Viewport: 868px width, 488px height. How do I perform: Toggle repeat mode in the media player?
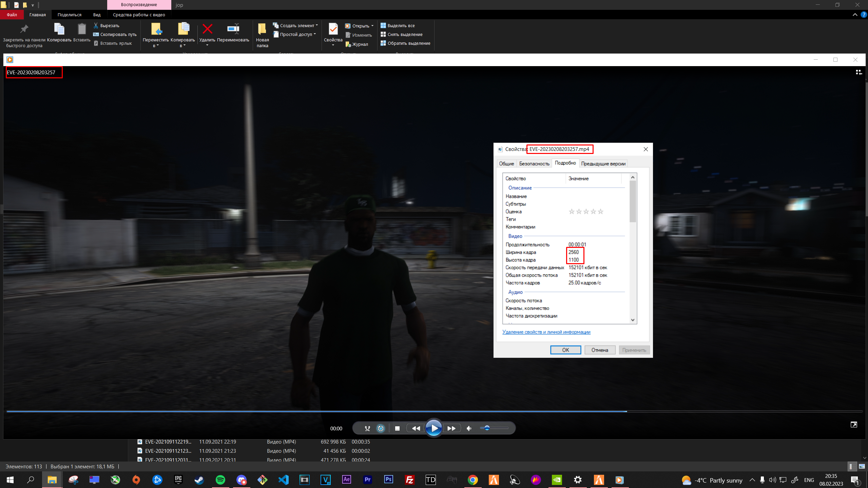381,428
